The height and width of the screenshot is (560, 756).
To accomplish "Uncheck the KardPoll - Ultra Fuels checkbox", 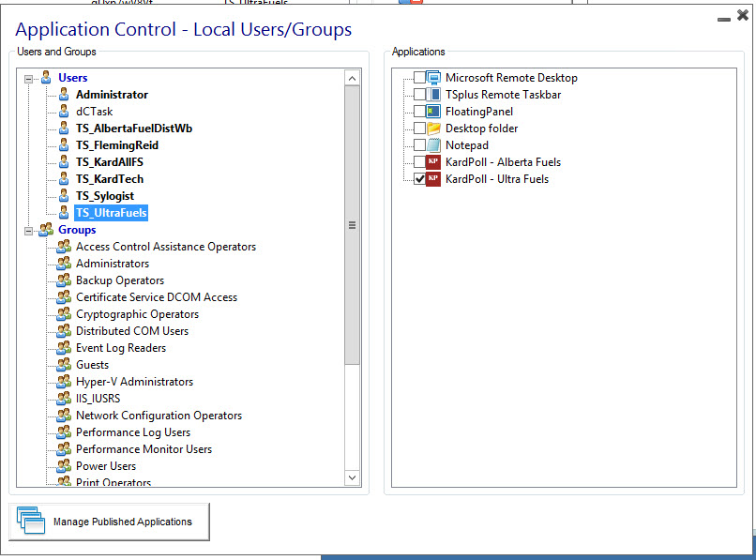I will [x=419, y=179].
